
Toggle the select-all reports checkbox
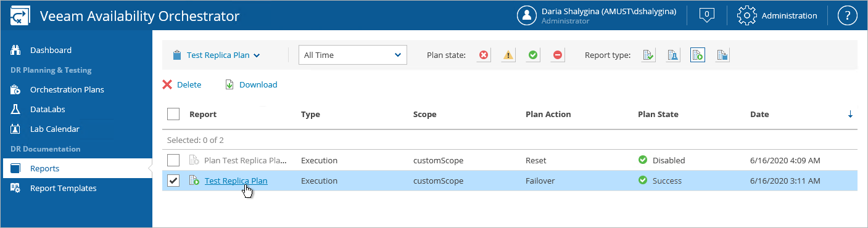(173, 114)
